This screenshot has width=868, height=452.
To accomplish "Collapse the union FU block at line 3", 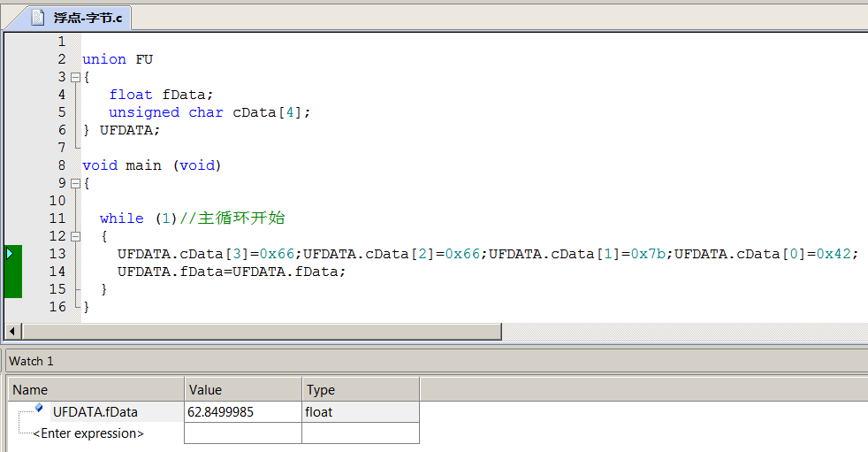I will point(76,77).
